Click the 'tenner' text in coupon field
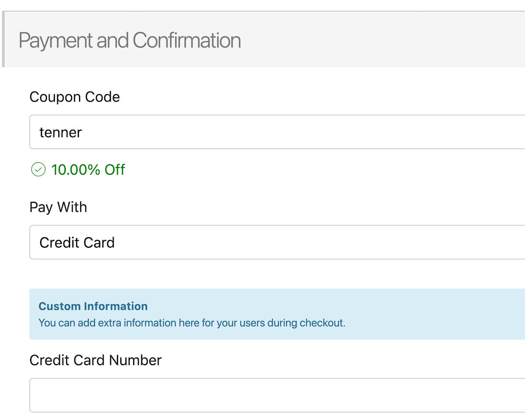Image resolution: width=525 pixels, height=420 pixels. [61, 132]
